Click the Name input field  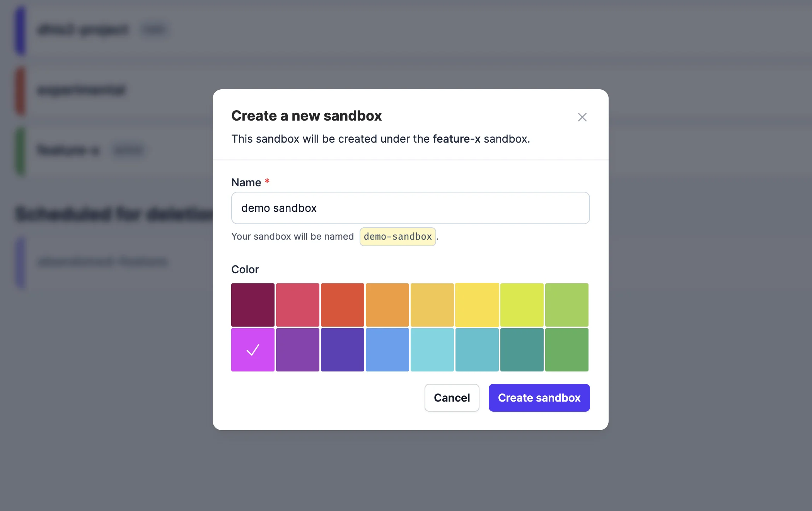point(410,208)
